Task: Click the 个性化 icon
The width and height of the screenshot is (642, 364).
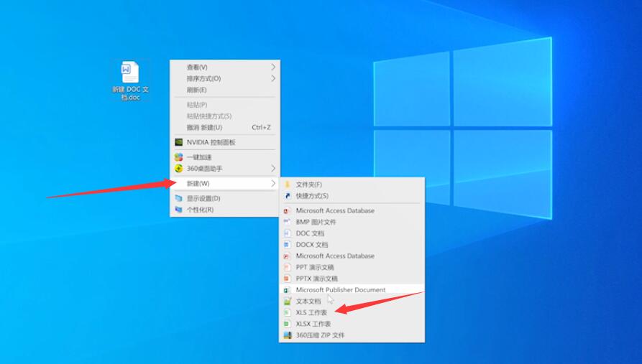Action: tap(178, 210)
